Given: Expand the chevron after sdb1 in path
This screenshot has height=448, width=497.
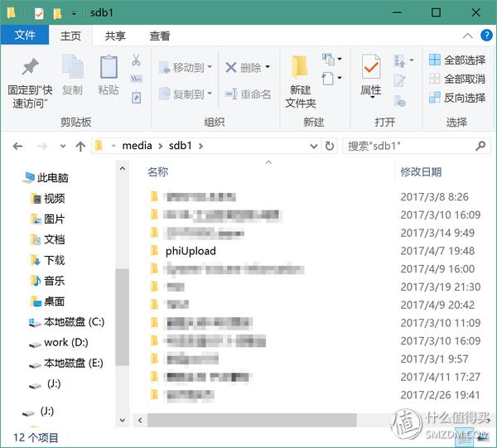Looking at the screenshot, I should (x=200, y=146).
